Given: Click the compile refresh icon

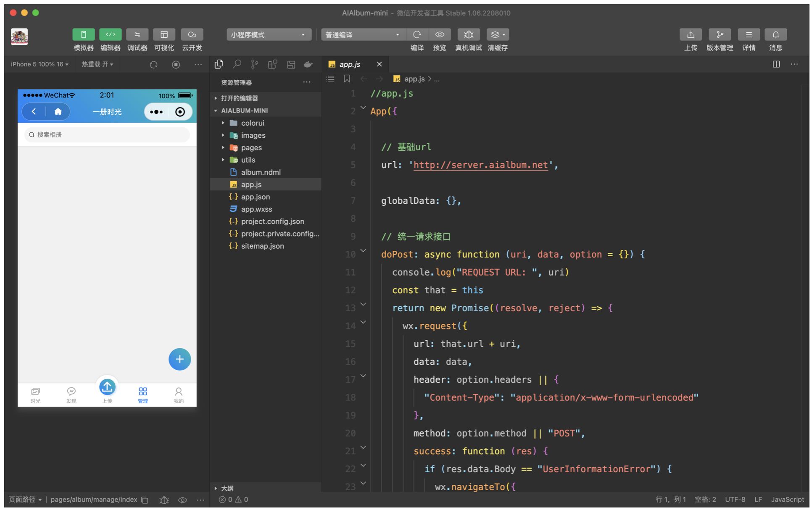Looking at the screenshot, I should coord(417,34).
